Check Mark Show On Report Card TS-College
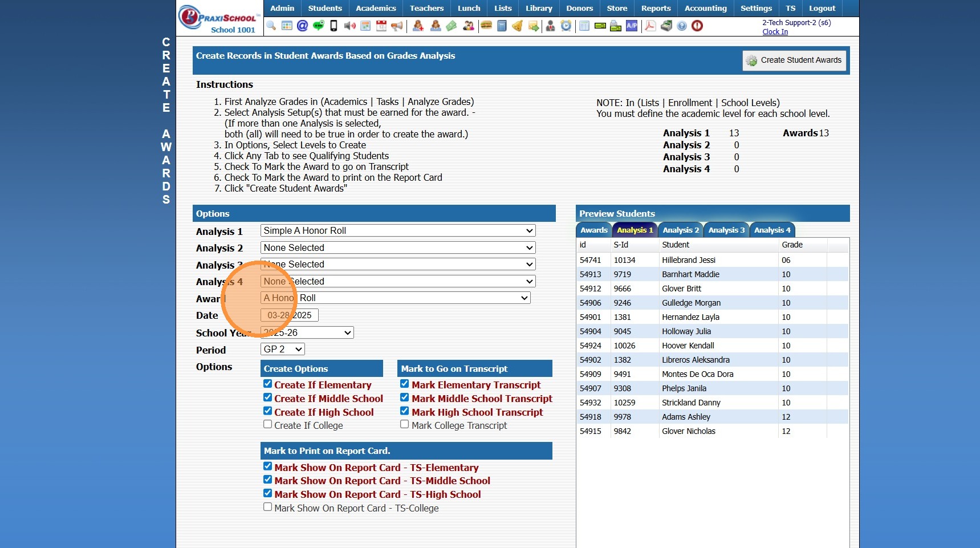This screenshot has height=548, width=980. (x=267, y=507)
